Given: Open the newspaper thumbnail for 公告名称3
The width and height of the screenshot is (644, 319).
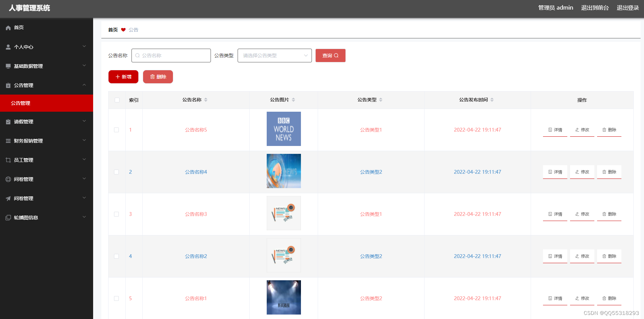Looking at the screenshot, I should point(284,213).
